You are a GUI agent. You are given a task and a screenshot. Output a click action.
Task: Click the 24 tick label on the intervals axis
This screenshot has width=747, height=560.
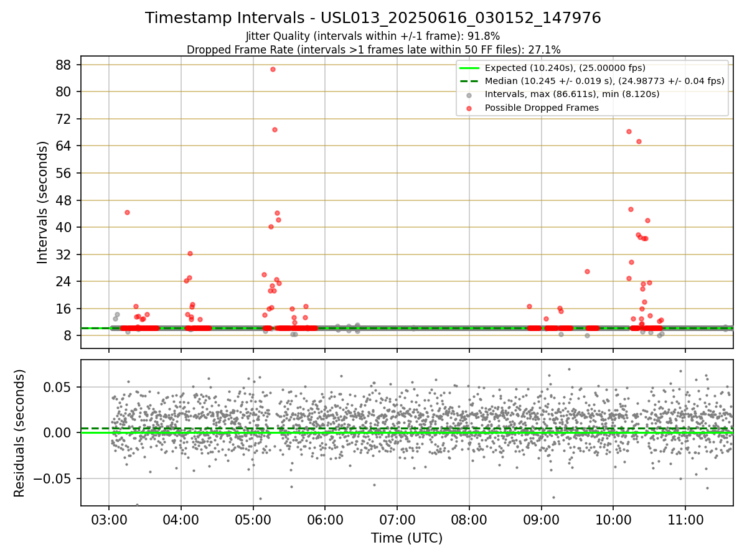(x=65, y=281)
